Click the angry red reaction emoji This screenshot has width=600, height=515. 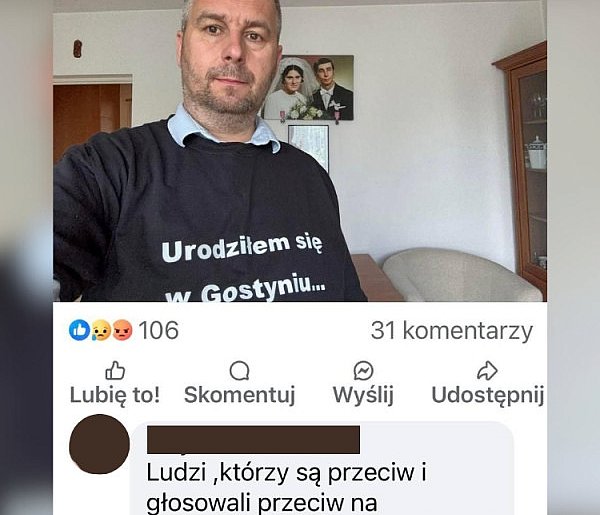pyautogui.click(x=122, y=330)
